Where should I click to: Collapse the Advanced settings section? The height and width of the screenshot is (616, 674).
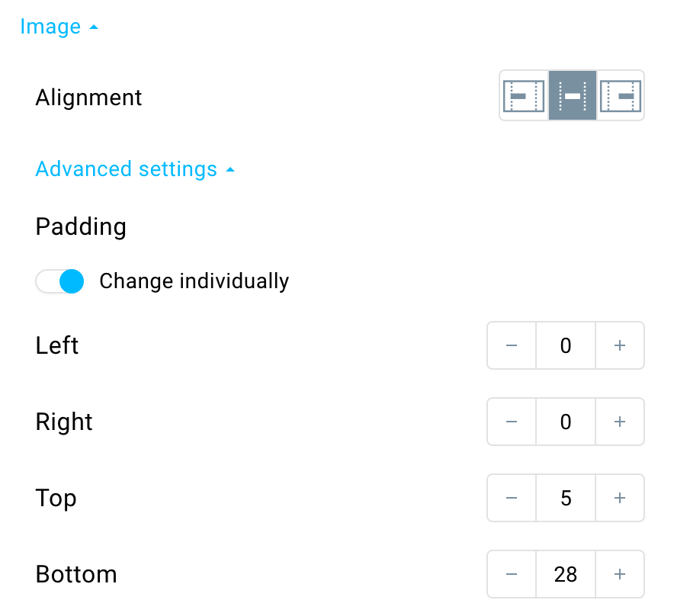tap(136, 169)
